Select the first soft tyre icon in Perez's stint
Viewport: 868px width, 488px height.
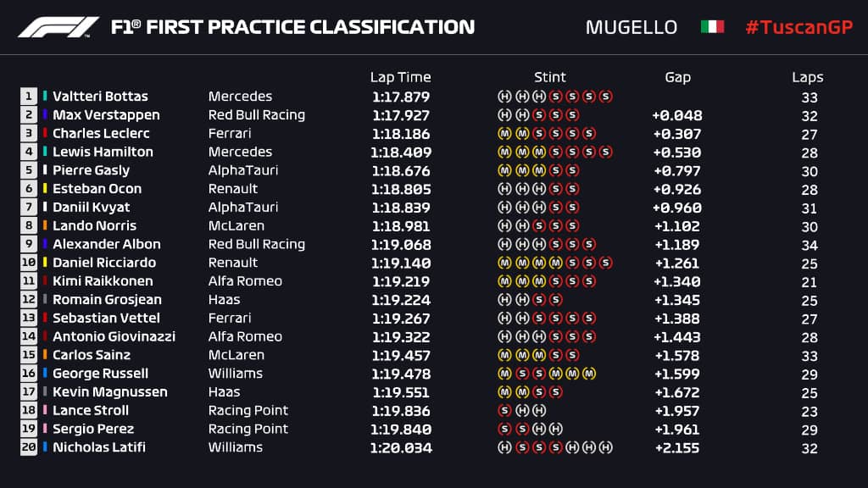pos(504,430)
